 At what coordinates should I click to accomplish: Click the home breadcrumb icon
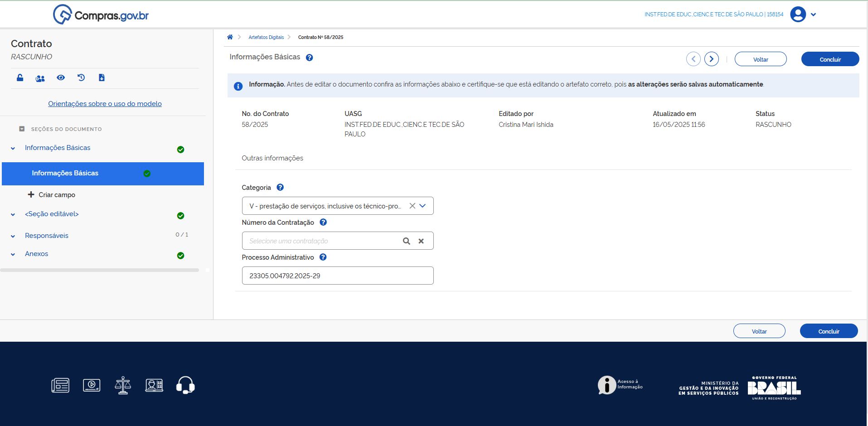(230, 37)
